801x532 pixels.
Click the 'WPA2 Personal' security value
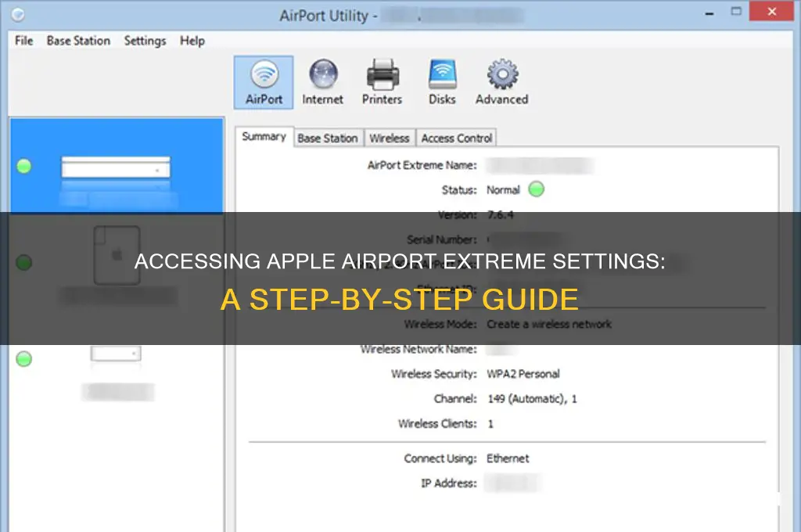[x=523, y=374]
